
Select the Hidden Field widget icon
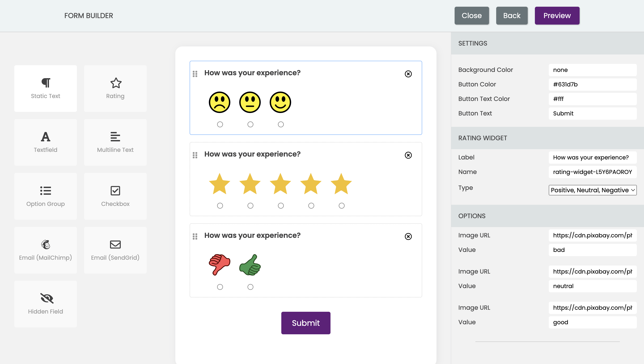pos(45,298)
